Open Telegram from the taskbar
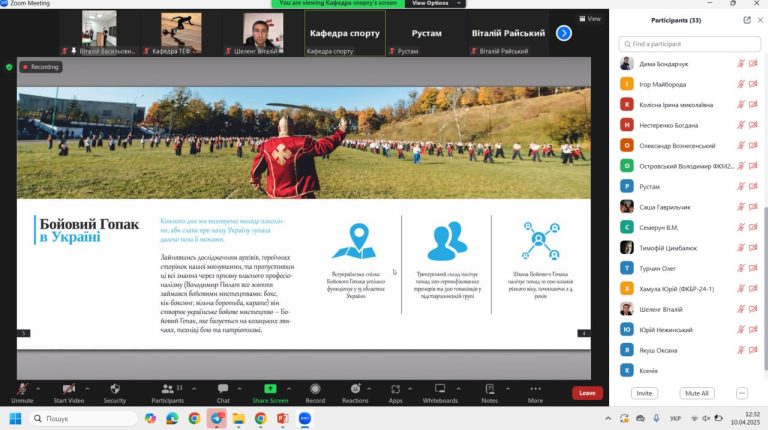 (x=216, y=418)
